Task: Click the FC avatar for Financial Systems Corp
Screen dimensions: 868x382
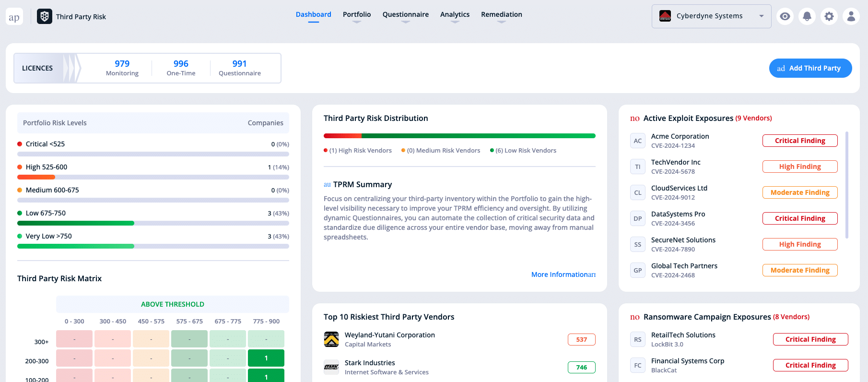Action: tap(638, 365)
